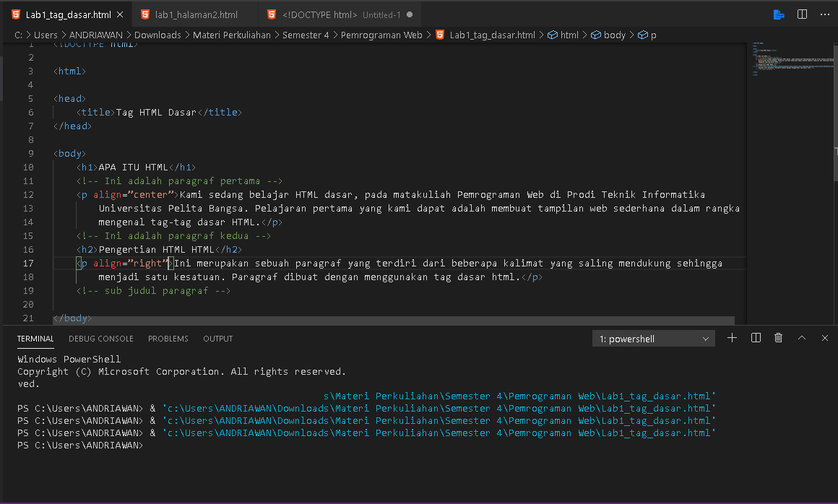The height and width of the screenshot is (504, 838).
Task: Click the editor horizontal scrollbar
Action: click(x=393, y=321)
